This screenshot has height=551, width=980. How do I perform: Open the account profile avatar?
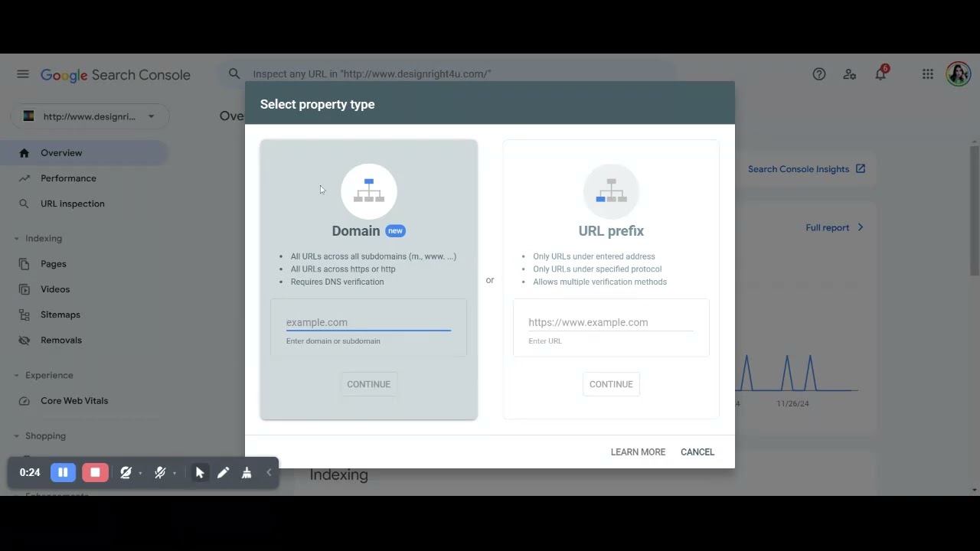pos(959,74)
